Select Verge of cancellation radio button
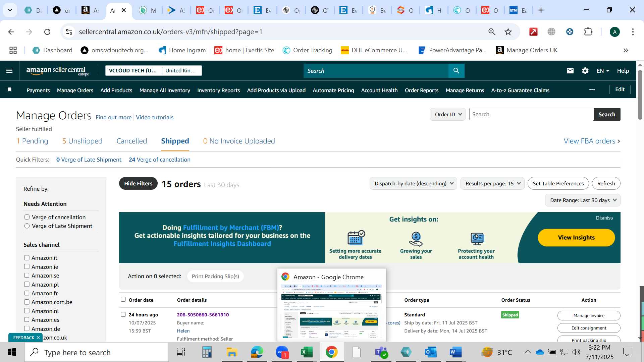644x362 pixels. 27,217
